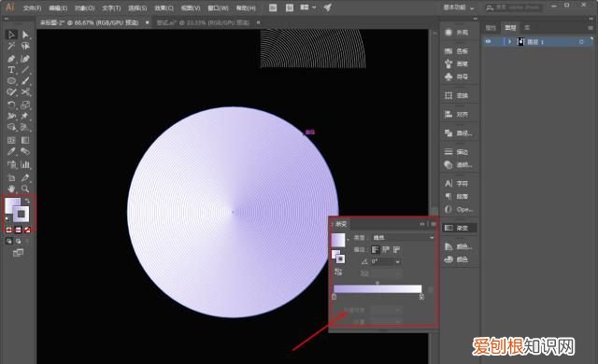The width and height of the screenshot is (598, 364).
Task: Select the Type tool
Action: (x=11, y=70)
